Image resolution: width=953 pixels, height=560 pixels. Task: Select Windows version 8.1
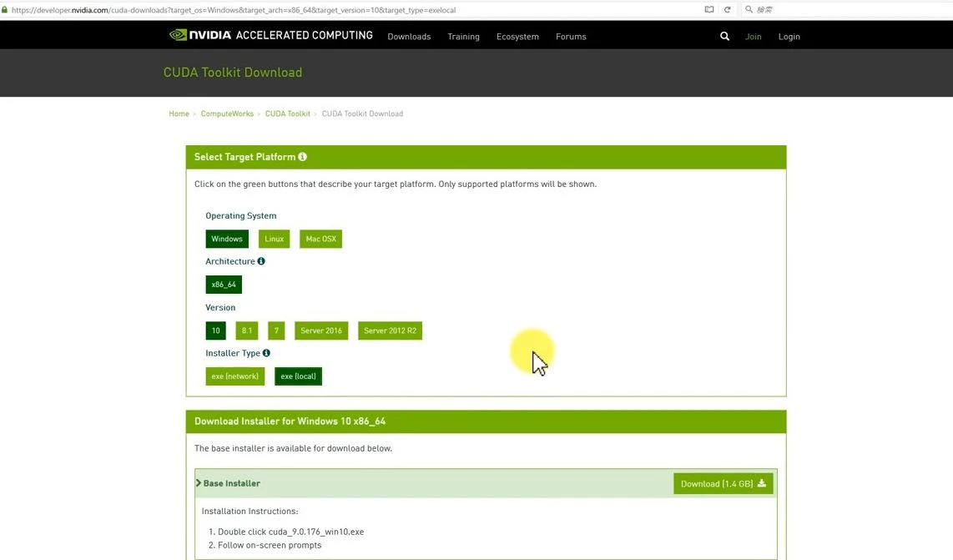click(247, 330)
